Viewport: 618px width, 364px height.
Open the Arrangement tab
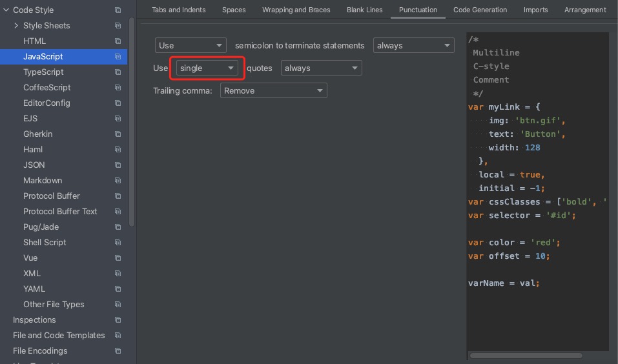point(585,10)
